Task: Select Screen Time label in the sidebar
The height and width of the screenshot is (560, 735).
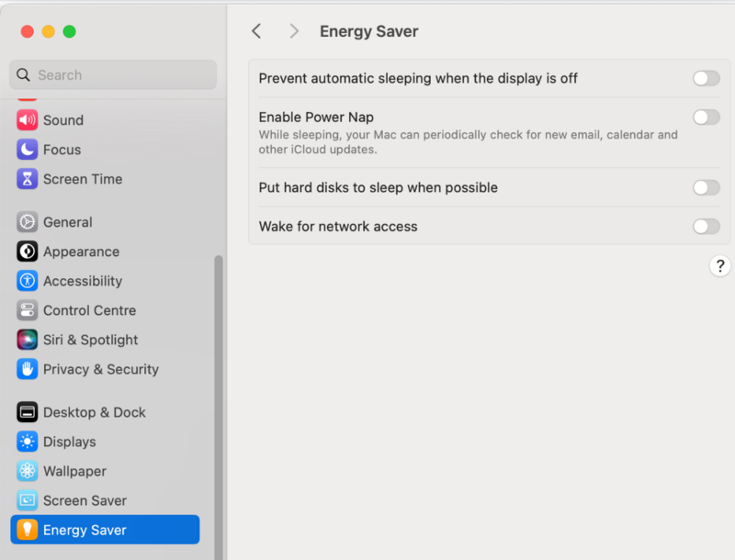Action: [x=83, y=179]
